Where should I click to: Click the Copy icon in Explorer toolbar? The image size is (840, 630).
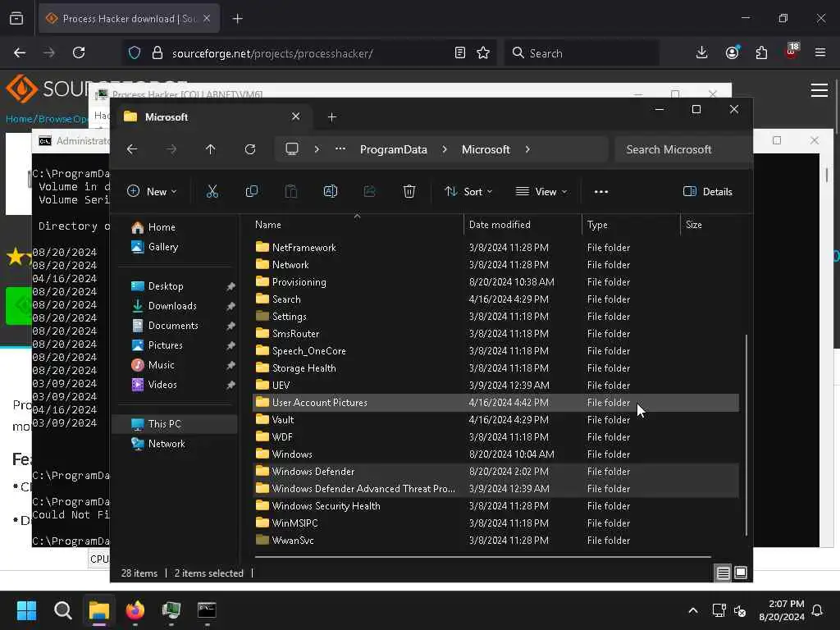click(251, 191)
